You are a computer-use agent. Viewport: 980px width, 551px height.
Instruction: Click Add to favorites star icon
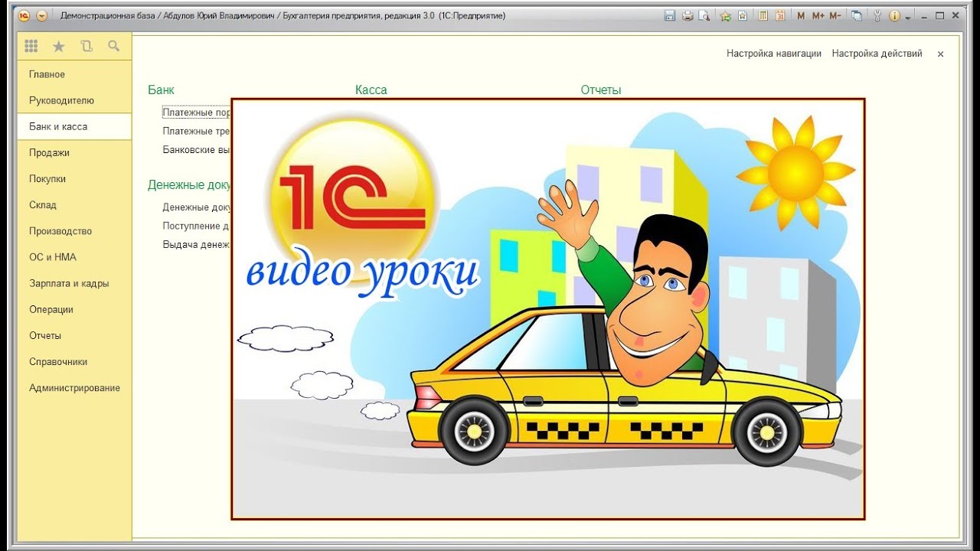point(726,15)
